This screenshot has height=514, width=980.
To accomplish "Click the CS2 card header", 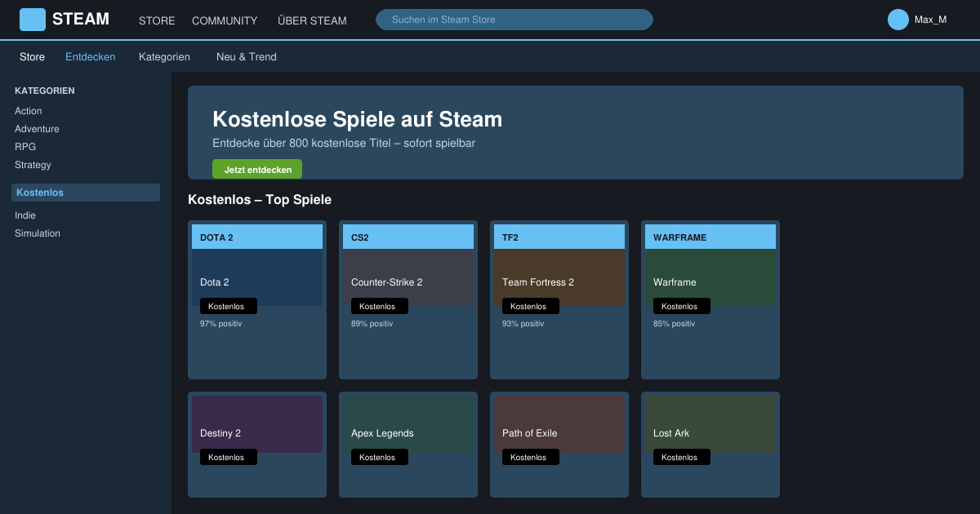I will point(408,237).
